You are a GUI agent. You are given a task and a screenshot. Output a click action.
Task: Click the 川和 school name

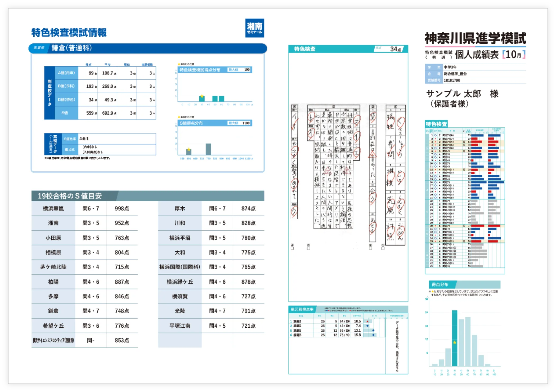coord(180,223)
